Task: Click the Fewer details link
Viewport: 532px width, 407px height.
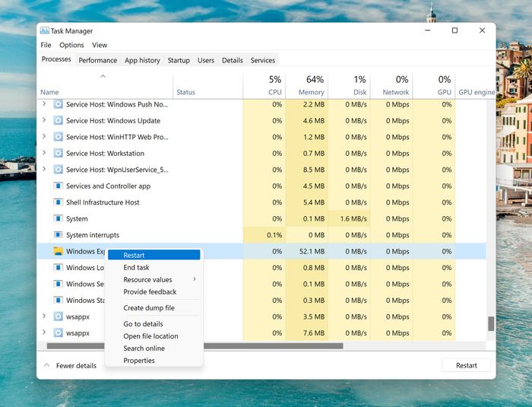Action: click(76, 366)
